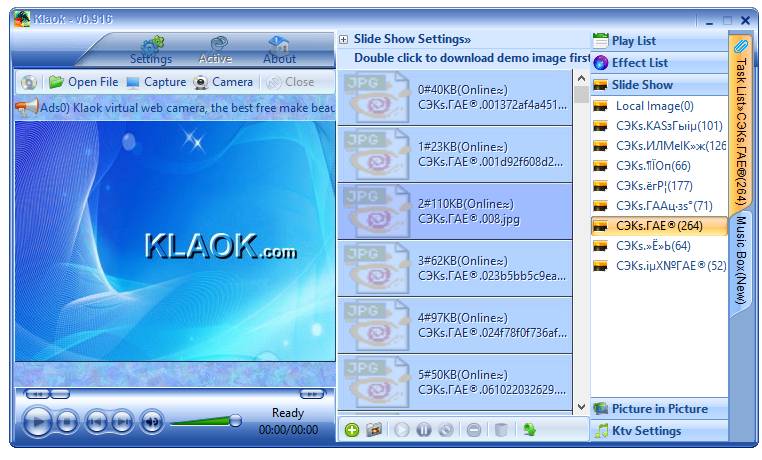This screenshot has width=762, height=460.
Task: Select the slide show category ending (64)
Action: click(659, 246)
